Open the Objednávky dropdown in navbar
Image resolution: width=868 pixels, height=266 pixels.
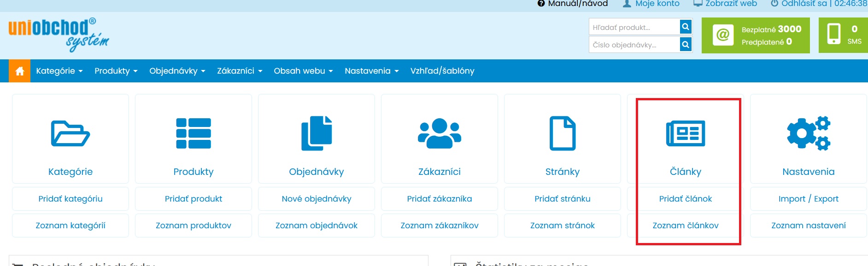pyautogui.click(x=177, y=71)
